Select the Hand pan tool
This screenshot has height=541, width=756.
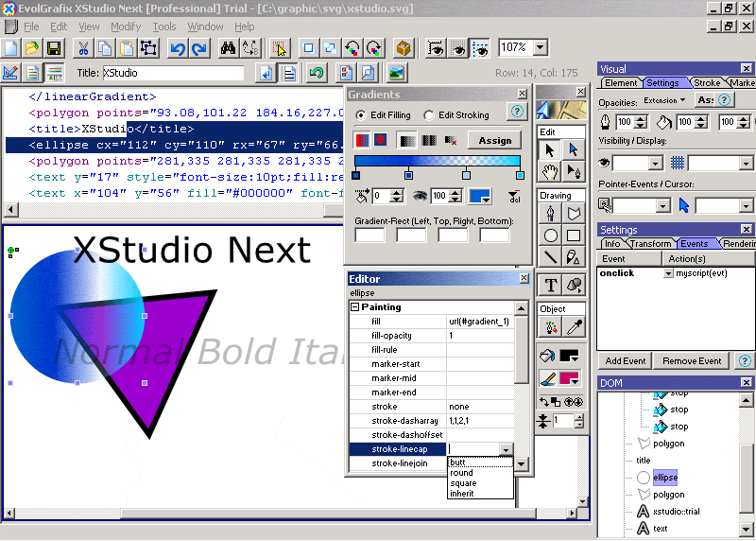click(x=550, y=171)
